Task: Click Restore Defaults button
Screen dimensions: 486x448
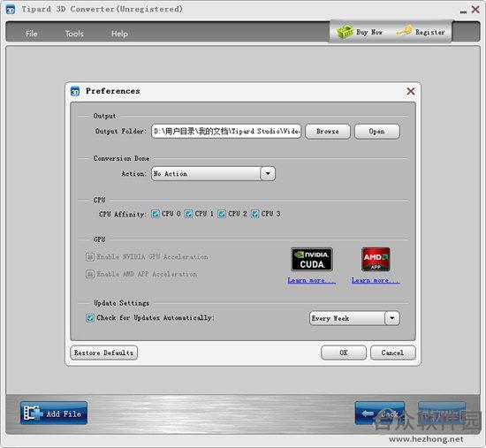Action: coord(104,353)
